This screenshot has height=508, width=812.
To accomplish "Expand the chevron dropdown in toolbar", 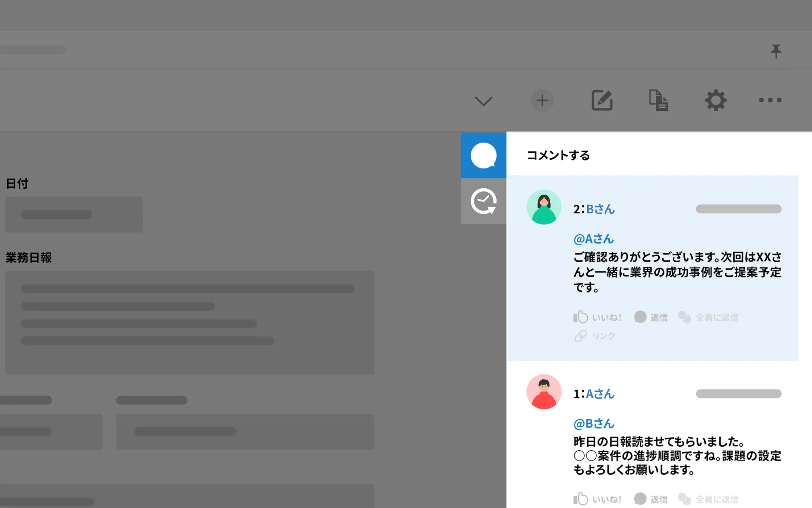I will 484,101.
